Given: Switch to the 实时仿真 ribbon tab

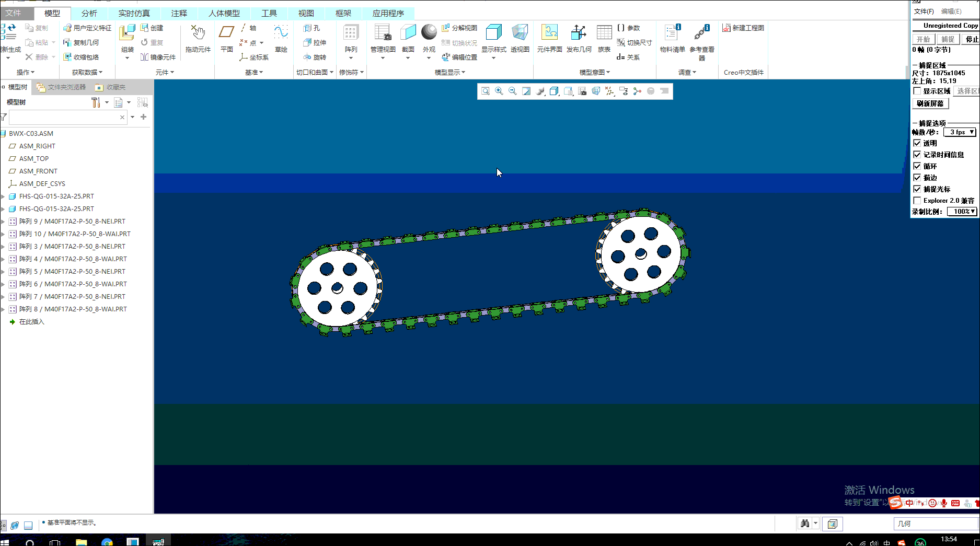Looking at the screenshot, I should point(134,13).
